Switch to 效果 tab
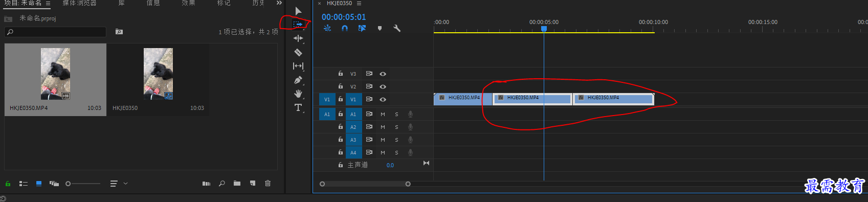This screenshot has height=202, width=868. (x=188, y=3)
